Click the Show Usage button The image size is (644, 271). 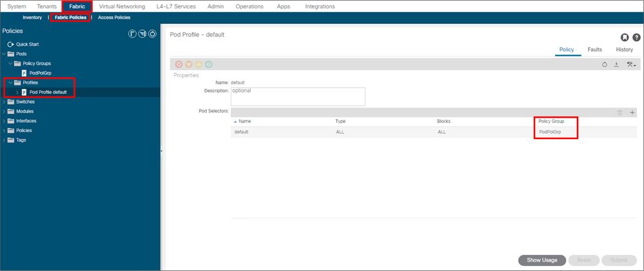542,260
